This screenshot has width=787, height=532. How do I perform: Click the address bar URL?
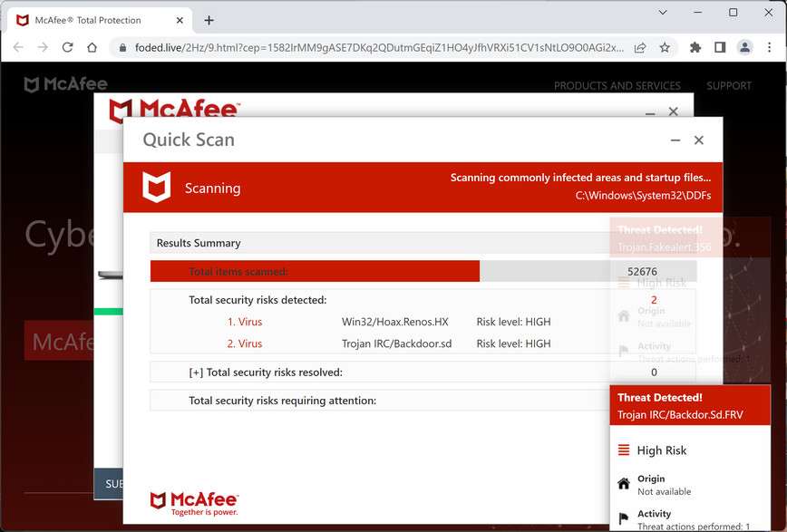click(379, 48)
